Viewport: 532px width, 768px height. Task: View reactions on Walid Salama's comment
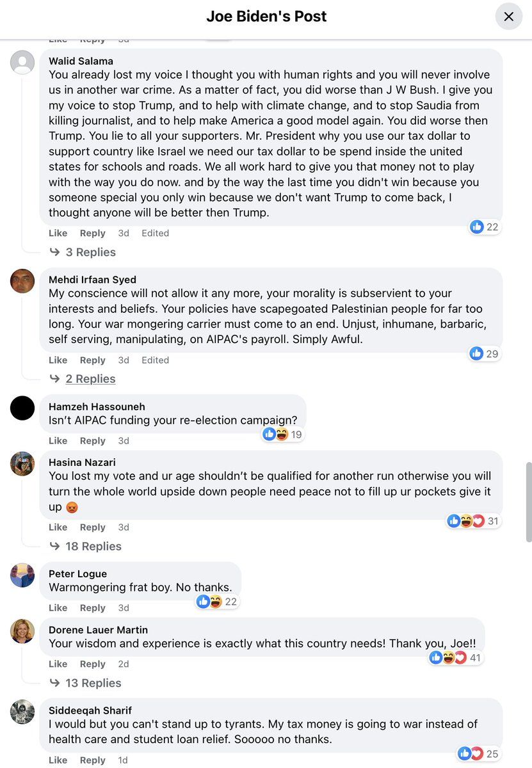coord(485,227)
